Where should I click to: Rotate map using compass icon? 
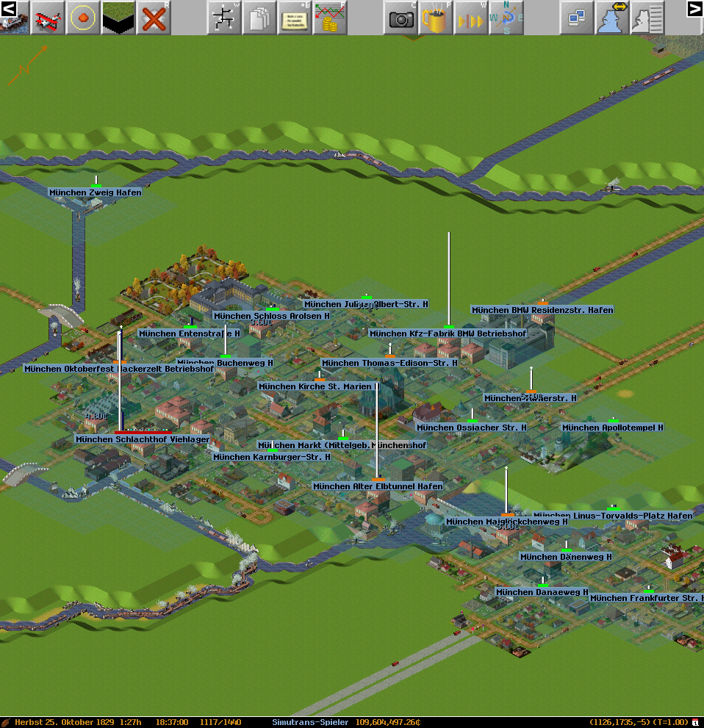tap(506, 18)
